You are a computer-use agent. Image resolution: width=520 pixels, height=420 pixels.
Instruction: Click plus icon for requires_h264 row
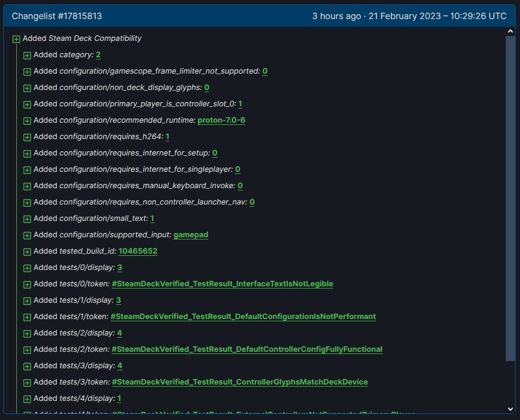pyautogui.click(x=27, y=137)
